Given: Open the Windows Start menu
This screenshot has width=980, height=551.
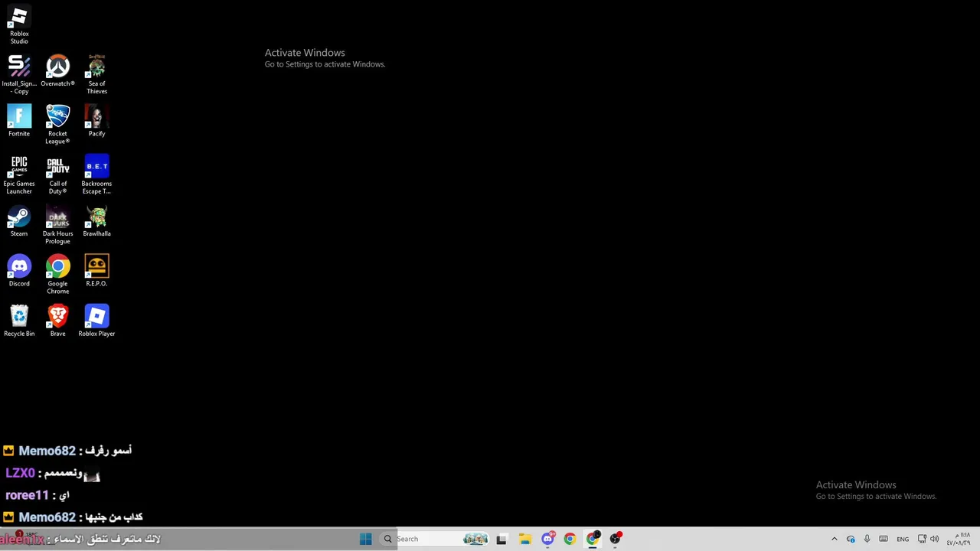Looking at the screenshot, I should point(365,539).
